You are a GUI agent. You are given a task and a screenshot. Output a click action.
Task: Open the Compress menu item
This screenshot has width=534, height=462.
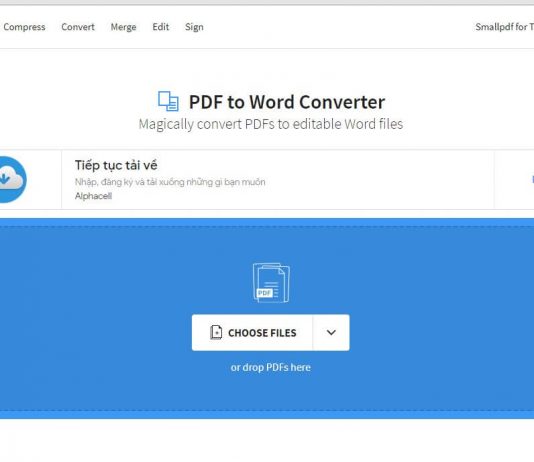click(24, 27)
